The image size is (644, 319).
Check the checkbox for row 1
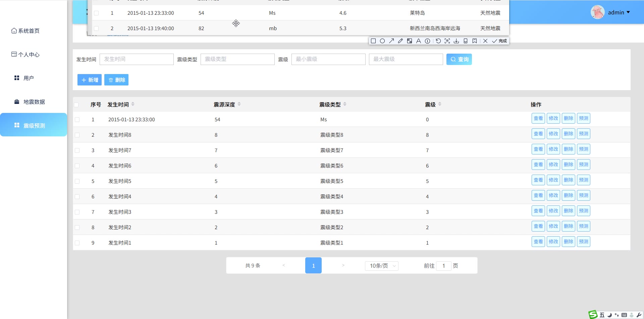tap(77, 120)
